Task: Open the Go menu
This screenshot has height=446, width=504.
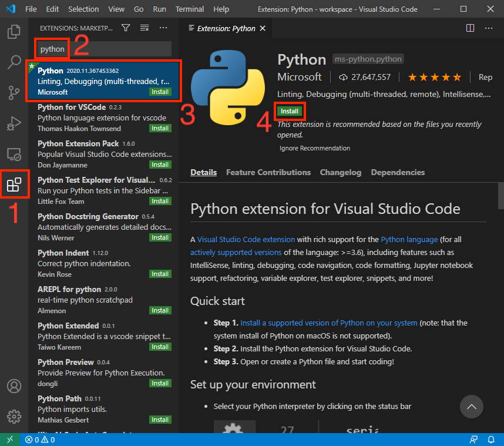Action: (x=139, y=9)
